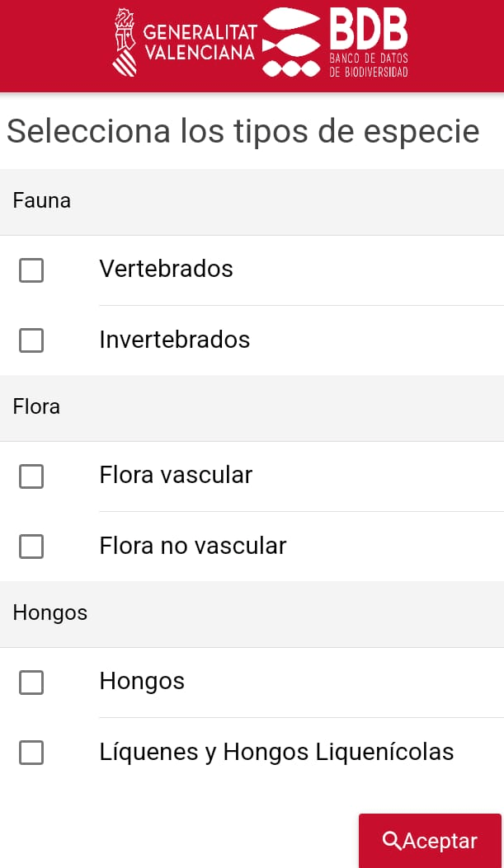Enable the Invertebrados checkbox
504x868 pixels.
31,340
